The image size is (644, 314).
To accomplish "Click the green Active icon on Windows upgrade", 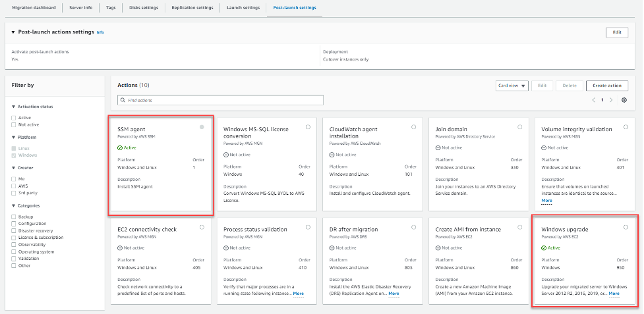I will point(544,248).
